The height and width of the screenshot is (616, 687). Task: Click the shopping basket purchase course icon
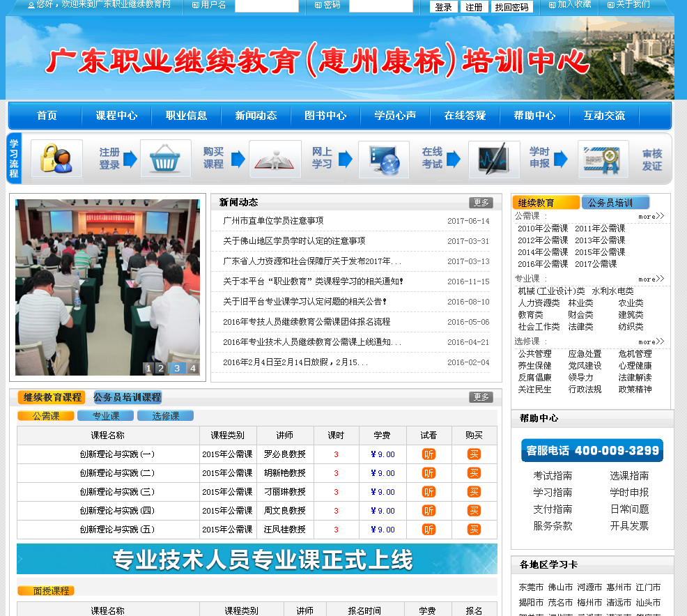click(166, 159)
